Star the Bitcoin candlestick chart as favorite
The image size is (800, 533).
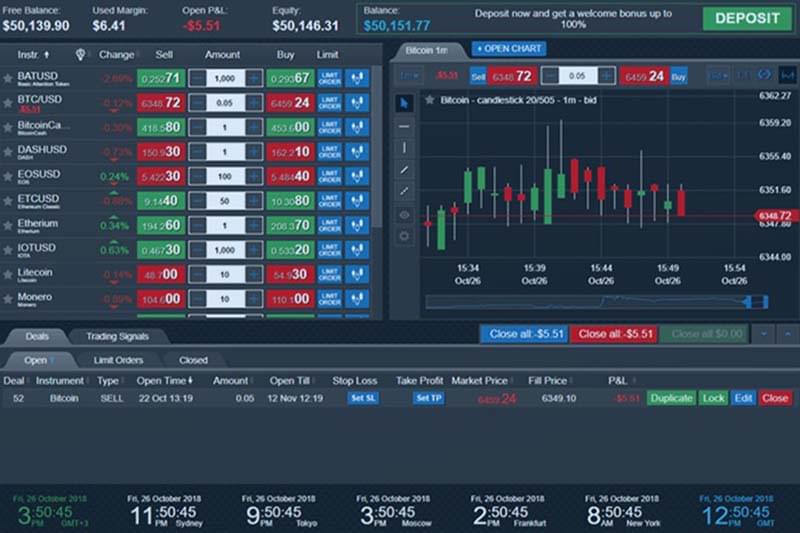[429, 100]
